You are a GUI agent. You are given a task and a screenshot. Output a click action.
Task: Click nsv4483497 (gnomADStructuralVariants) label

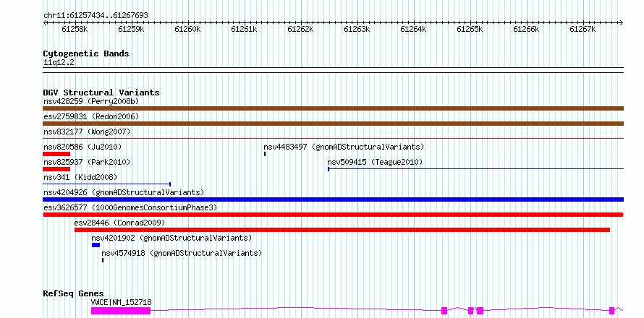point(344,147)
